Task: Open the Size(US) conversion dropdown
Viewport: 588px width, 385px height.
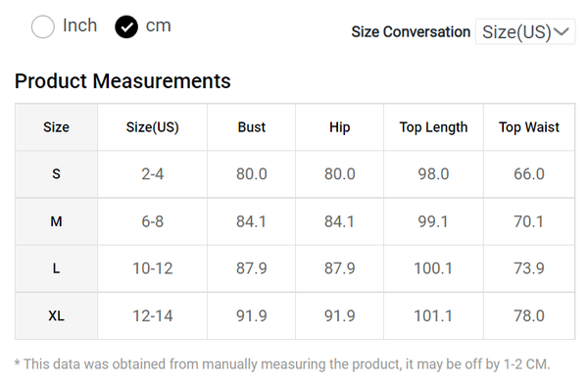Action: tap(525, 32)
